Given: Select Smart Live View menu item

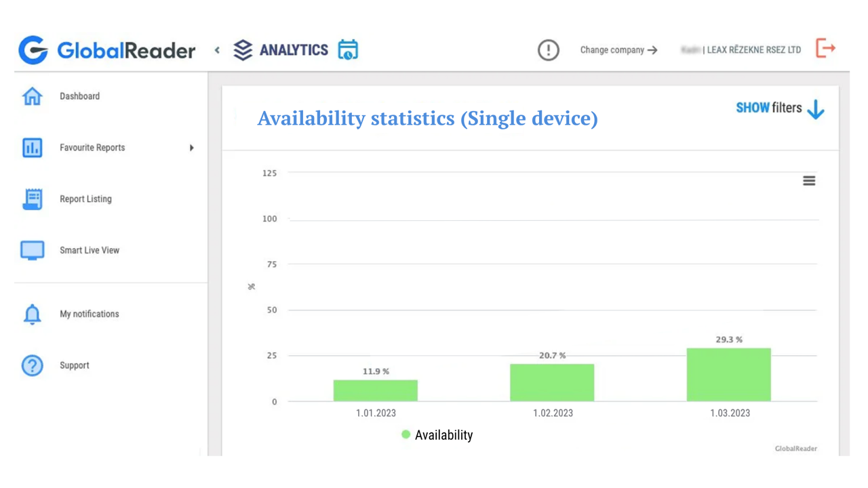Looking at the screenshot, I should (x=90, y=250).
